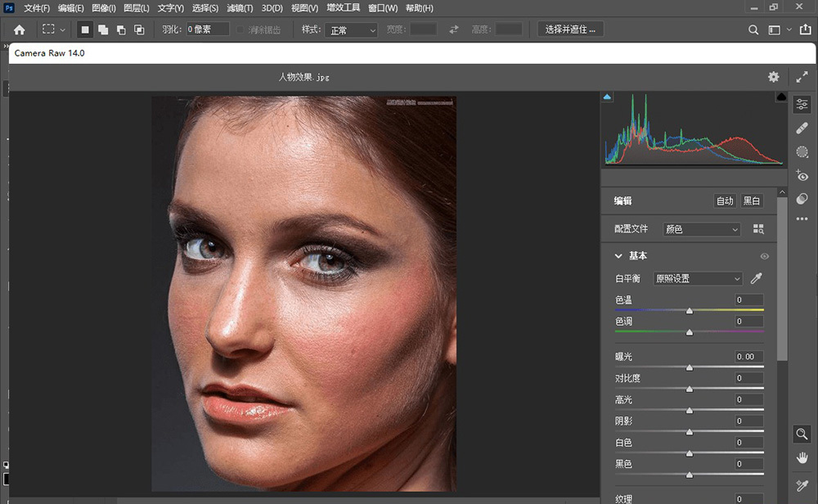The height and width of the screenshot is (504, 818).
Task: Select the Masking circle tool
Action: (x=802, y=152)
